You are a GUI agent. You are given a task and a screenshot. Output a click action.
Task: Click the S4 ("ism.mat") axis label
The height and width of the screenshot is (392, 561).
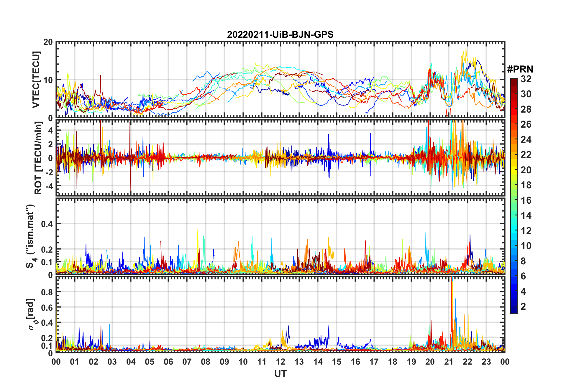pos(31,236)
